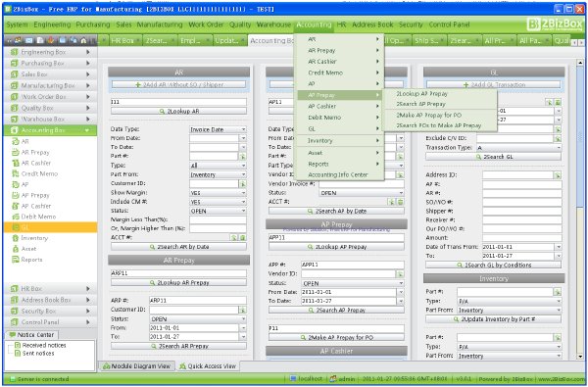Click lookup icon beside AR Prepay Customer ID
588x387 pixels.
point(243,310)
